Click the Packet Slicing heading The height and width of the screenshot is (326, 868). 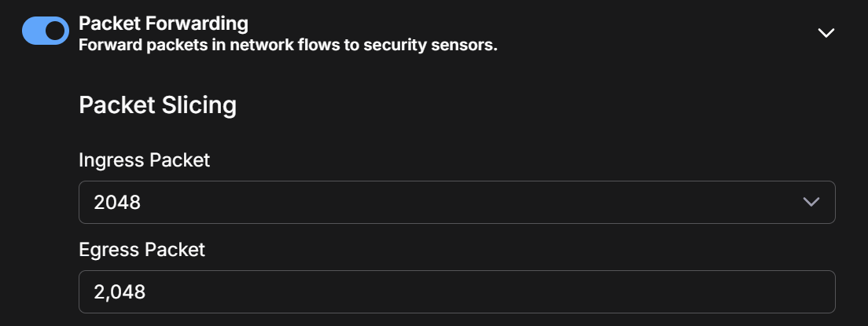coord(157,105)
